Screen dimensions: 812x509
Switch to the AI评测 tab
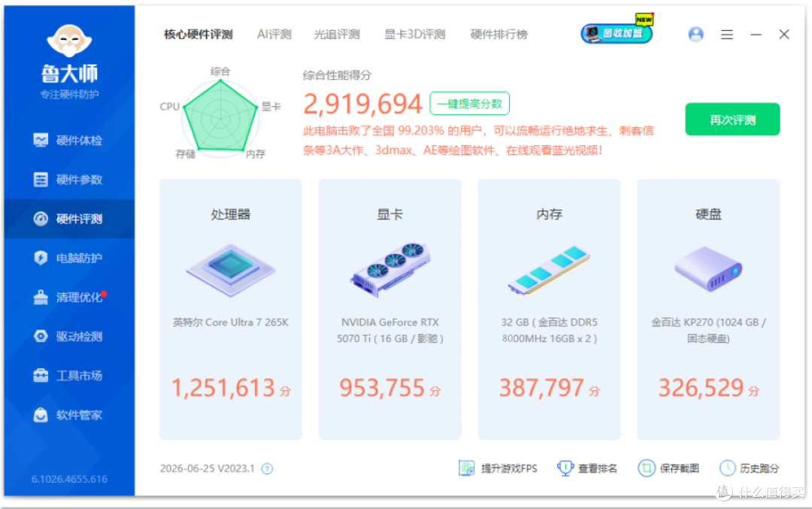(274, 35)
